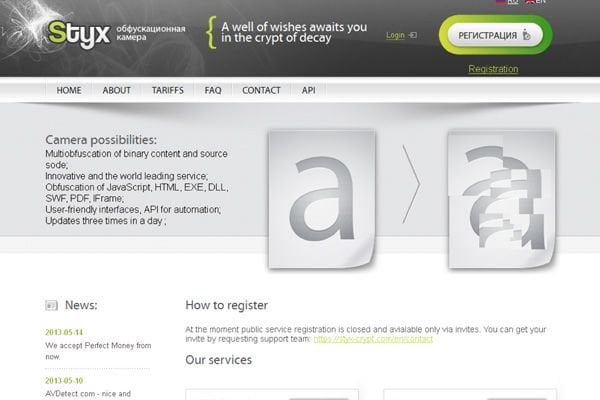Open the CONTACT menu item

pos(261,90)
